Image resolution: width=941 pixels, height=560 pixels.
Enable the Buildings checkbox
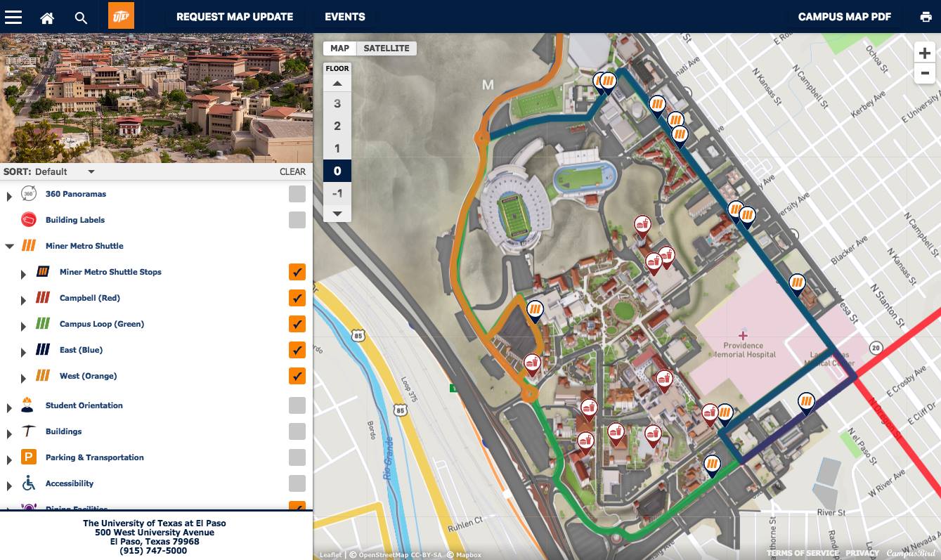297,431
